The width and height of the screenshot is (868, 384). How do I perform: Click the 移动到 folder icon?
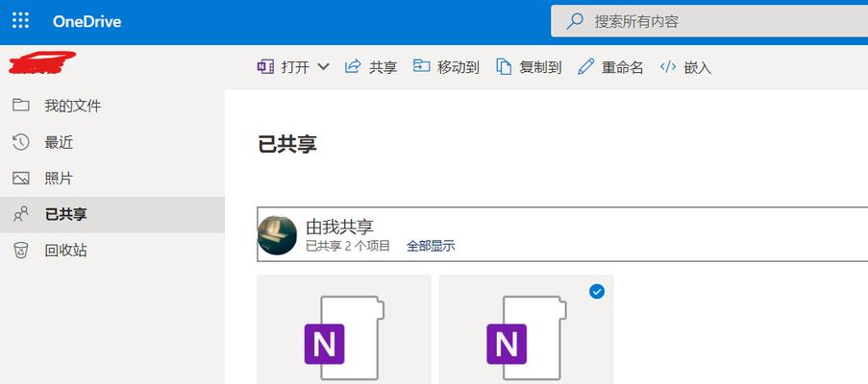(x=422, y=66)
